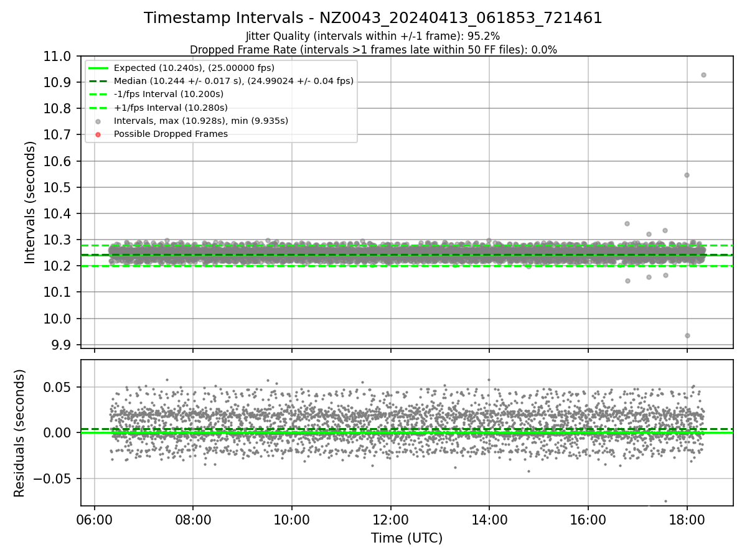This screenshot has width=747, height=560.
Task: Select the Dropped Frame Rate 0.0% subtitle
Action: coord(374,50)
